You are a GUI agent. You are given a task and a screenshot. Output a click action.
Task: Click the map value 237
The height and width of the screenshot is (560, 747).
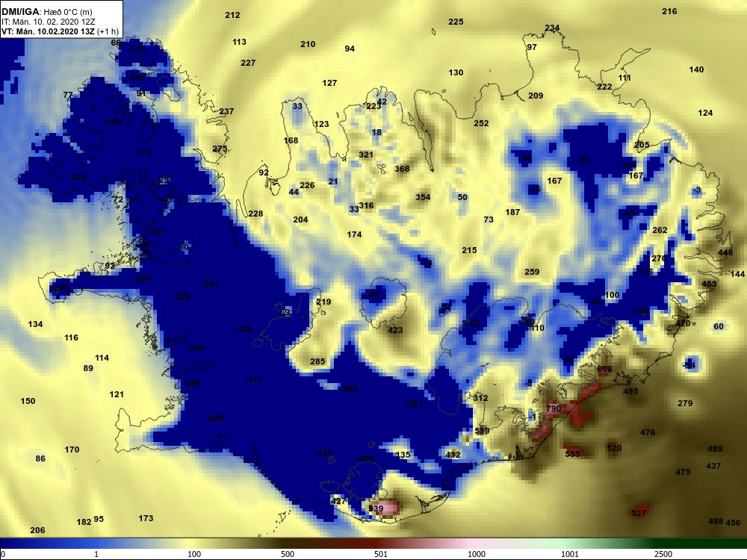(x=226, y=111)
